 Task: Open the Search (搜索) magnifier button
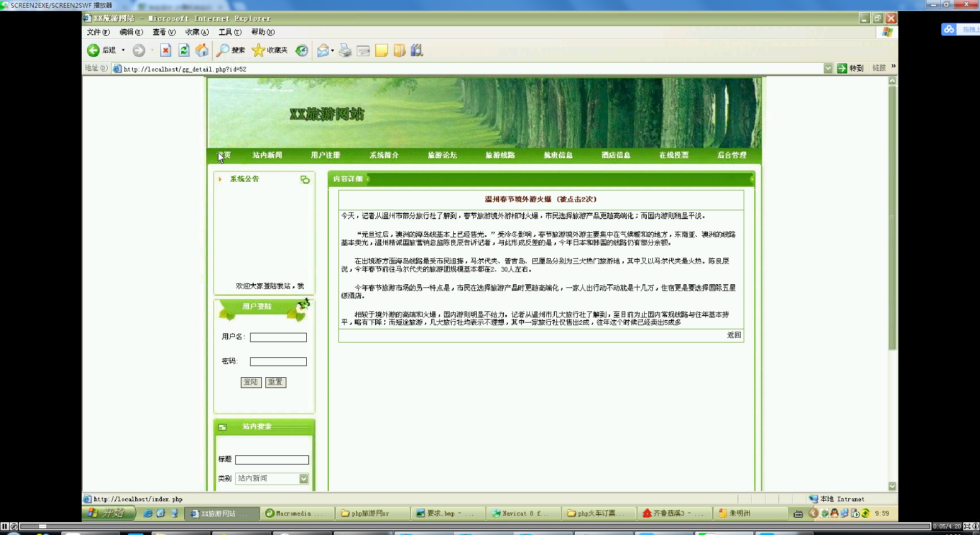(x=230, y=50)
